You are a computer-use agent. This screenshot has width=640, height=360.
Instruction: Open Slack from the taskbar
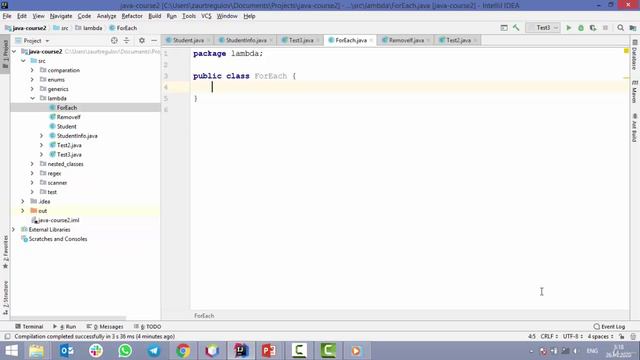(x=96, y=351)
